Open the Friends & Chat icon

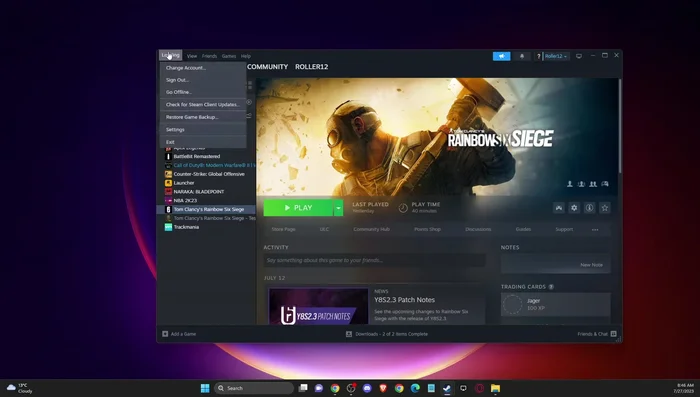613,334
